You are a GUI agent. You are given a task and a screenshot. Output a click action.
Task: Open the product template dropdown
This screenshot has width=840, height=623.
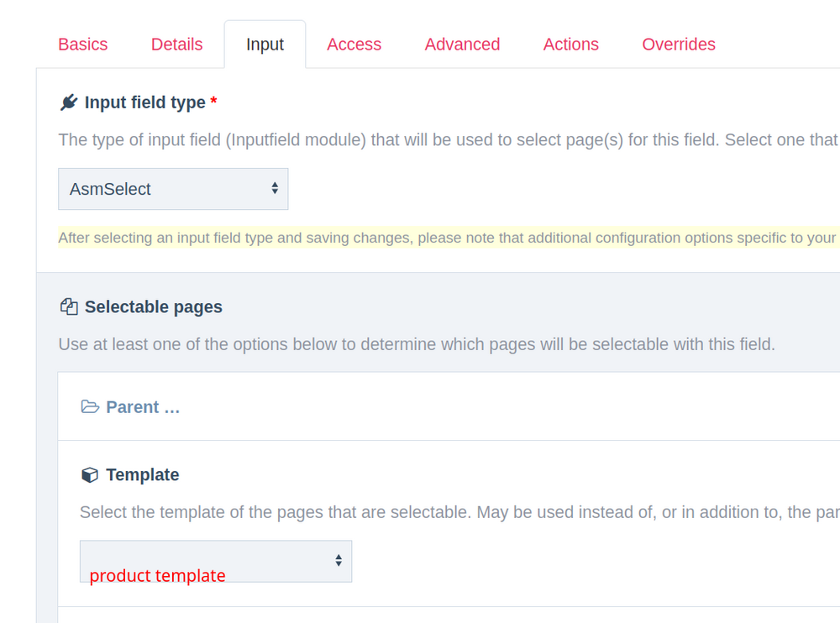click(x=216, y=561)
